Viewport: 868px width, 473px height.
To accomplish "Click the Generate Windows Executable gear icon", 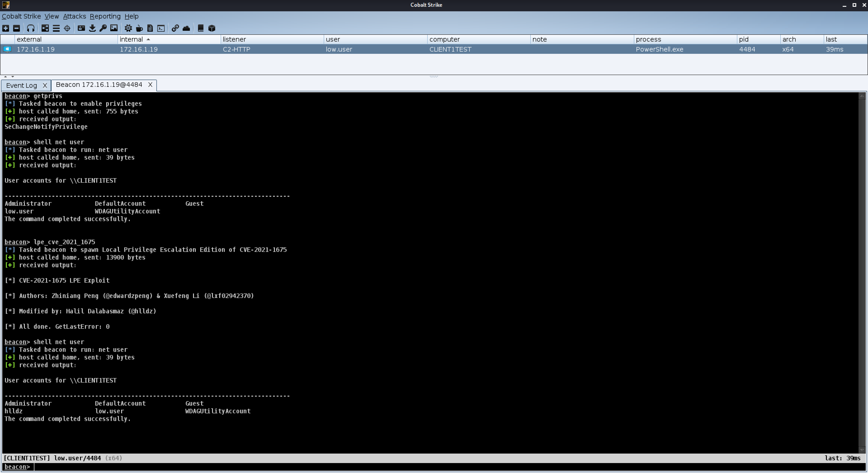I will [128, 28].
